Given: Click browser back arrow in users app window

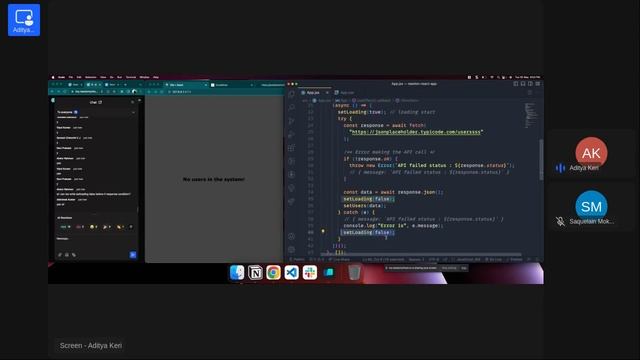Looking at the screenshot, I should [149, 92].
